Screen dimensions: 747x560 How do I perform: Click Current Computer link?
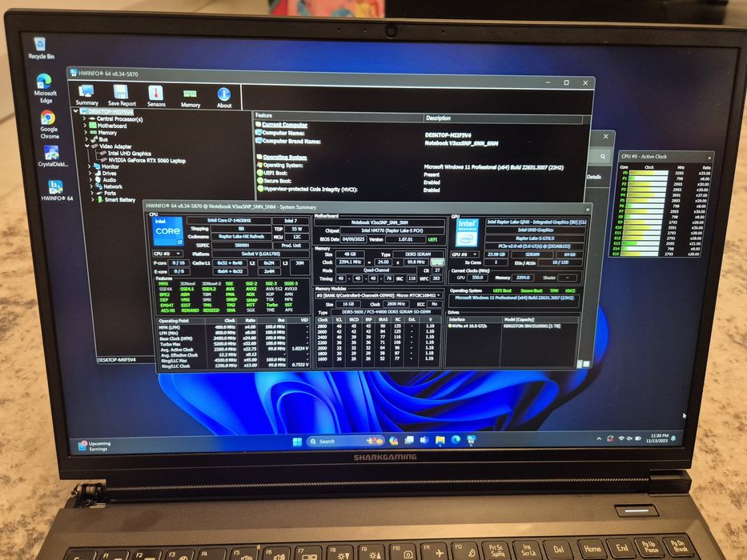click(284, 125)
